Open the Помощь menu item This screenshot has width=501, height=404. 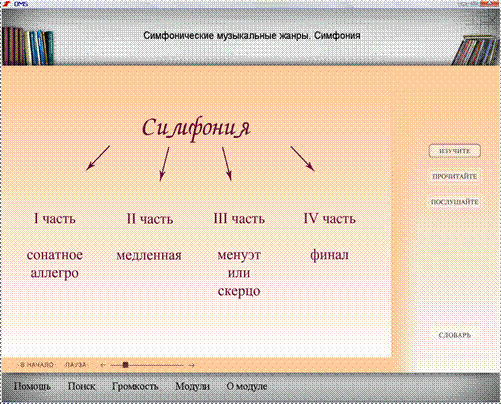(x=32, y=386)
